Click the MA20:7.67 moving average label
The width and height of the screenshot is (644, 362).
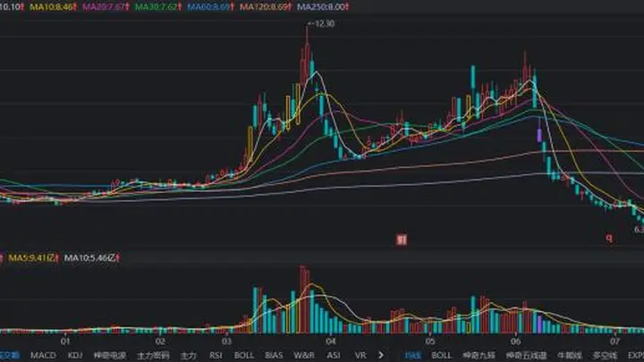click(x=106, y=7)
